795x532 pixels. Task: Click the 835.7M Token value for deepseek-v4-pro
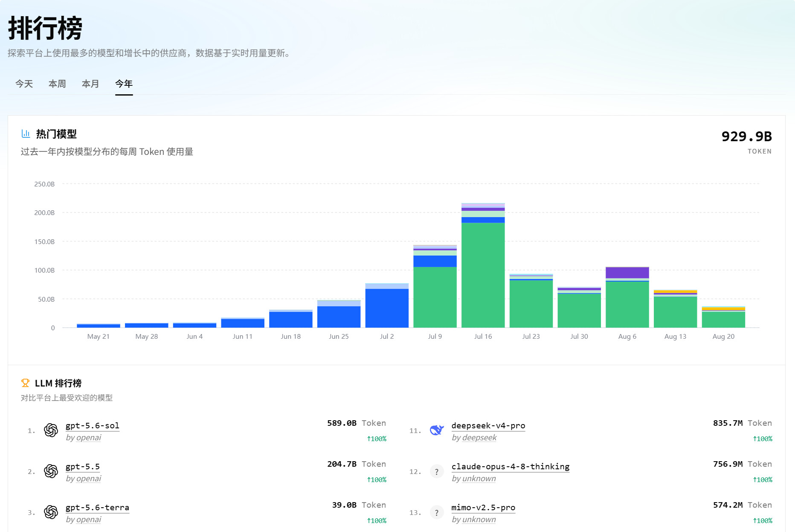tap(743, 423)
